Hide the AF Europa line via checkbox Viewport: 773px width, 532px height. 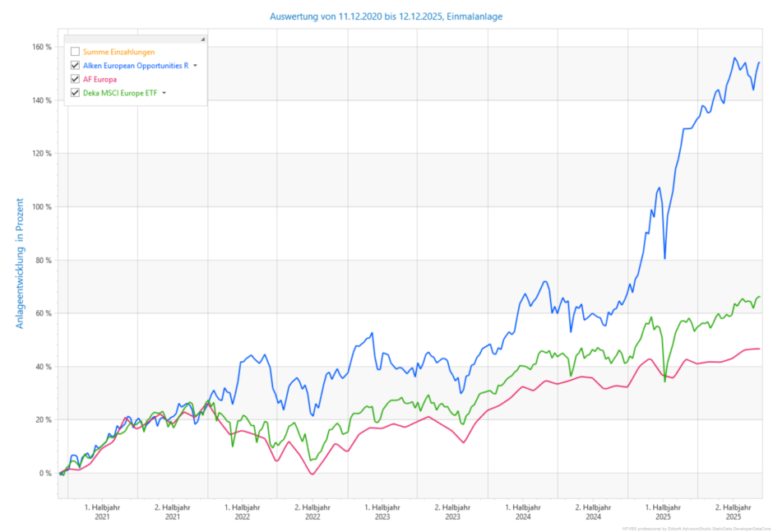coord(76,79)
